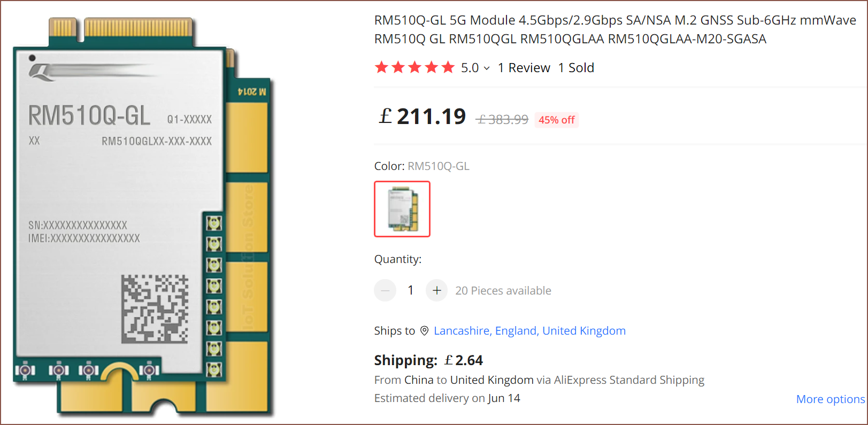Screen dimensions: 868x425
Task: Click the fifth red rating star
Action: (448, 67)
